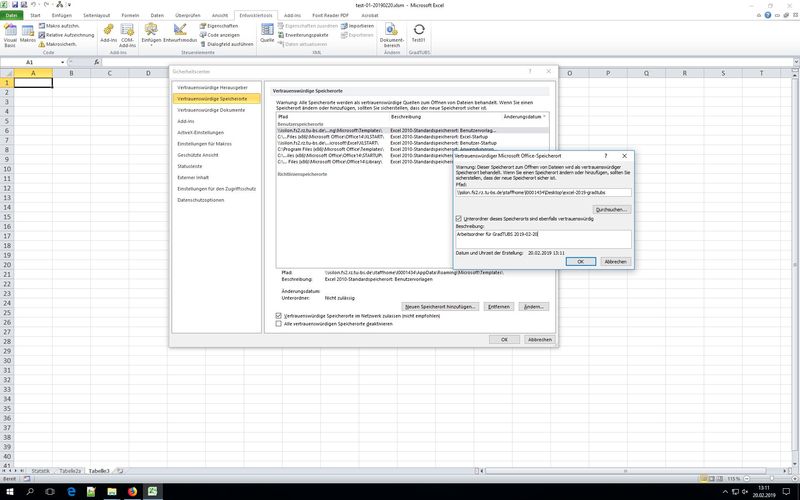The height and width of the screenshot is (500, 800).
Task: Click the Durchsuchen button
Action: click(611, 209)
